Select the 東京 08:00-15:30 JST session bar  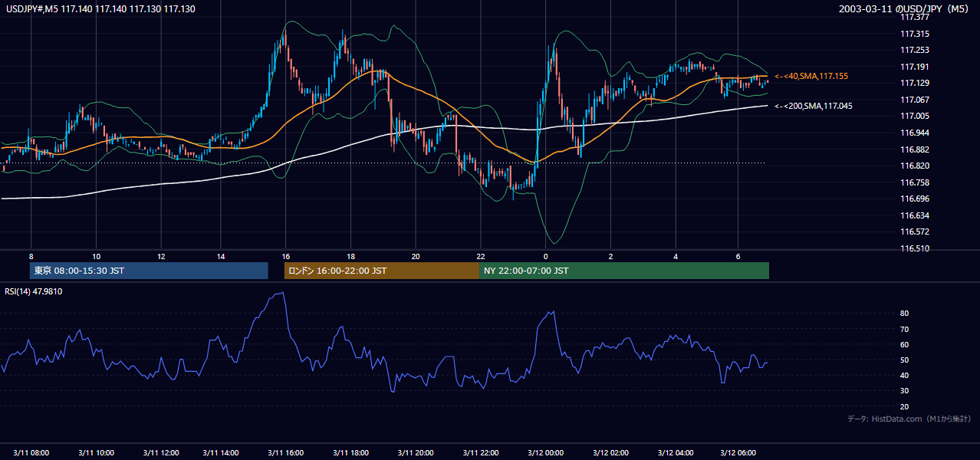coord(149,271)
